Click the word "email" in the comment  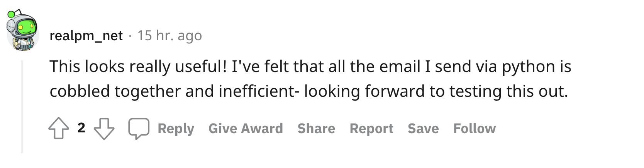click(400, 67)
